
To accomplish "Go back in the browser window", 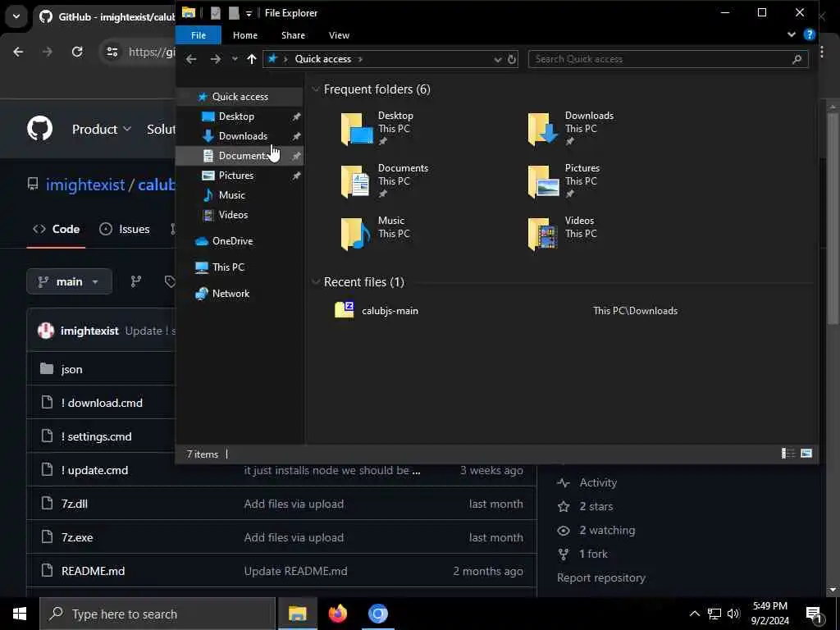I will pos(18,52).
